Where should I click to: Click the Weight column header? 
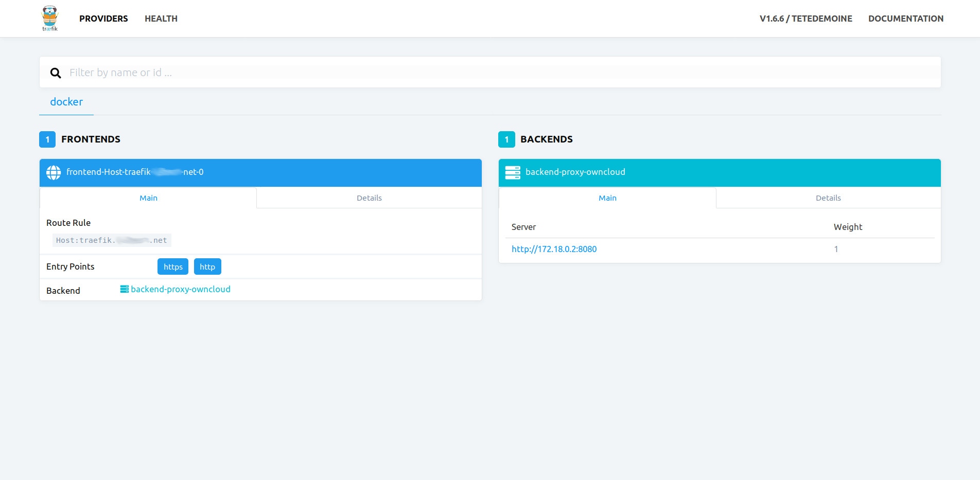(848, 227)
